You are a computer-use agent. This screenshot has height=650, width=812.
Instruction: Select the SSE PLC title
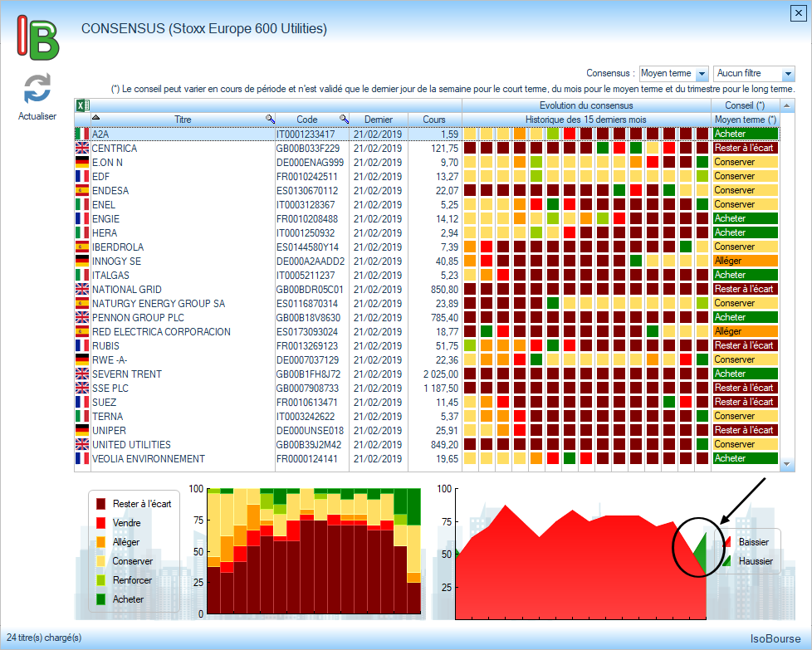tap(111, 389)
